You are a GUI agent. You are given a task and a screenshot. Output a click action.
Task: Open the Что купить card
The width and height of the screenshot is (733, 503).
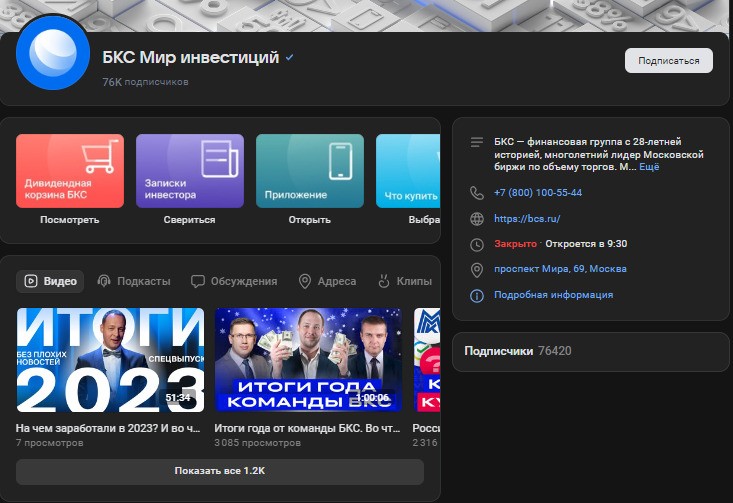408,171
